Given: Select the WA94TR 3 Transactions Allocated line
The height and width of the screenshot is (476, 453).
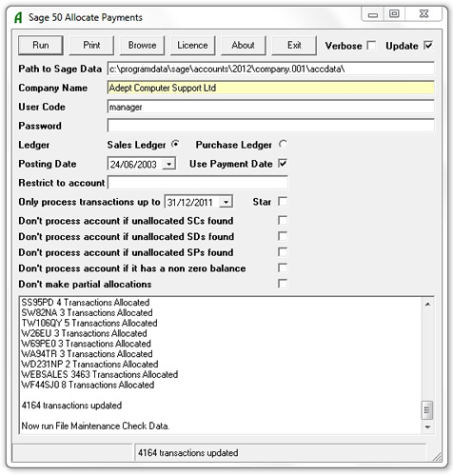Looking at the screenshot, I should pos(87,354).
